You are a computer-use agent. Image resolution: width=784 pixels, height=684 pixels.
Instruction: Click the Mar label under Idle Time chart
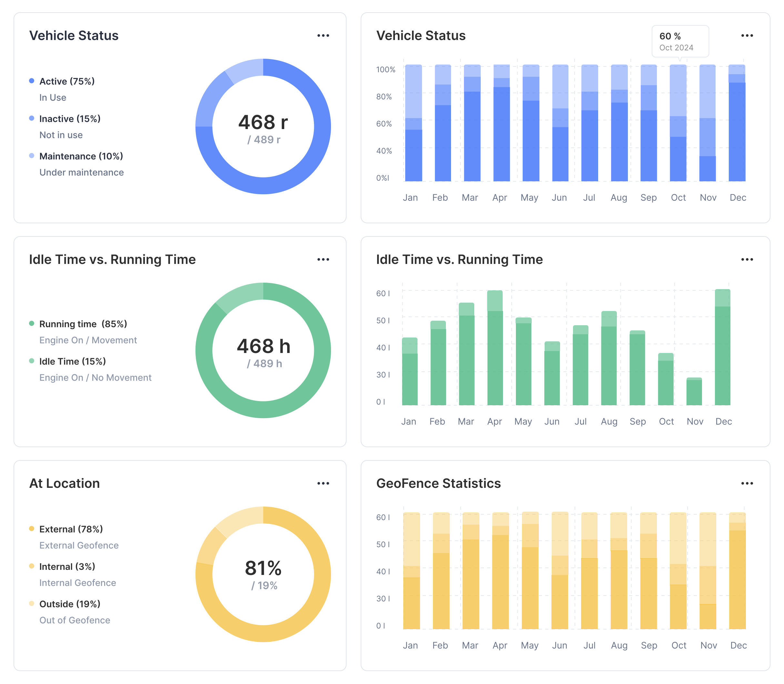coord(466,421)
